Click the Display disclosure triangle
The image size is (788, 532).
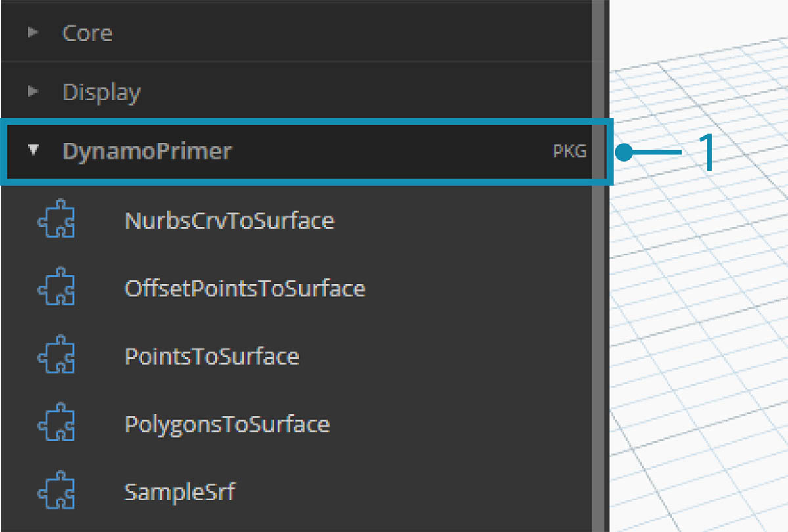pos(32,92)
